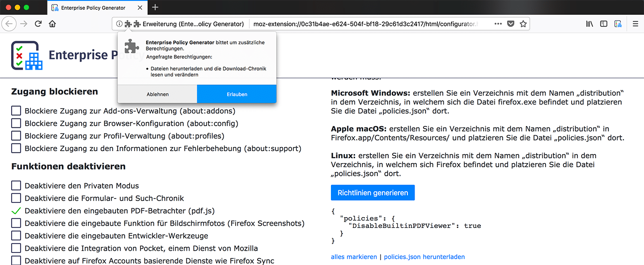
Task: Show site information via the info icon
Action: coord(119,24)
